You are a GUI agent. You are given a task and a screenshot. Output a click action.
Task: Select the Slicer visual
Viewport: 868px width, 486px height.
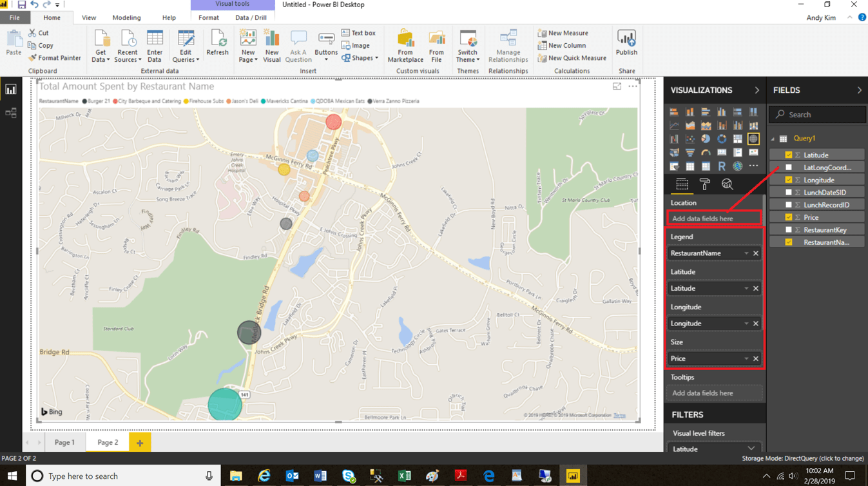(x=674, y=166)
